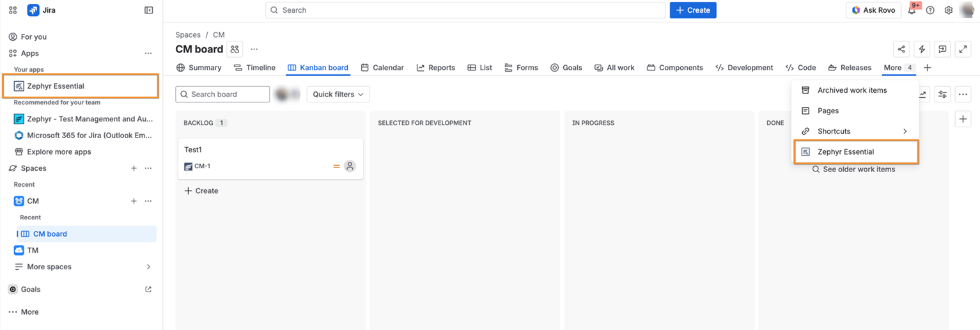Click the blue Create button

coord(693,10)
